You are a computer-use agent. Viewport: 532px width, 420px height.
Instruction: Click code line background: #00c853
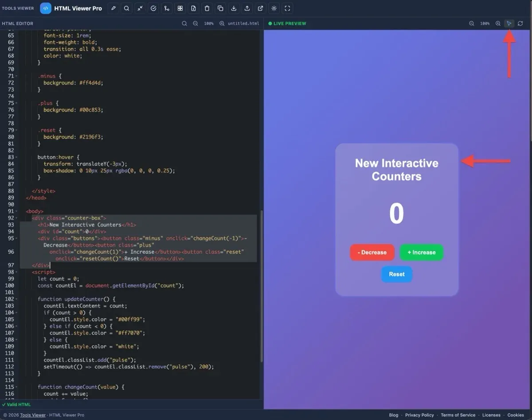click(x=73, y=110)
